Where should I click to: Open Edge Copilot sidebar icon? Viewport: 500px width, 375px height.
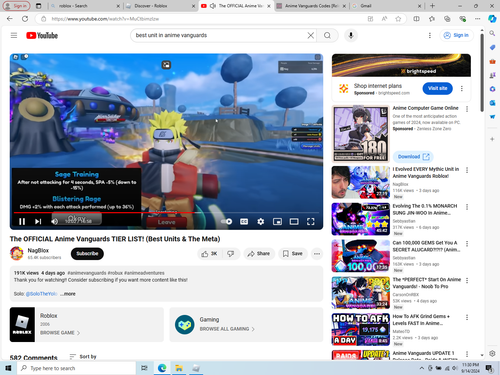click(x=492, y=19)
